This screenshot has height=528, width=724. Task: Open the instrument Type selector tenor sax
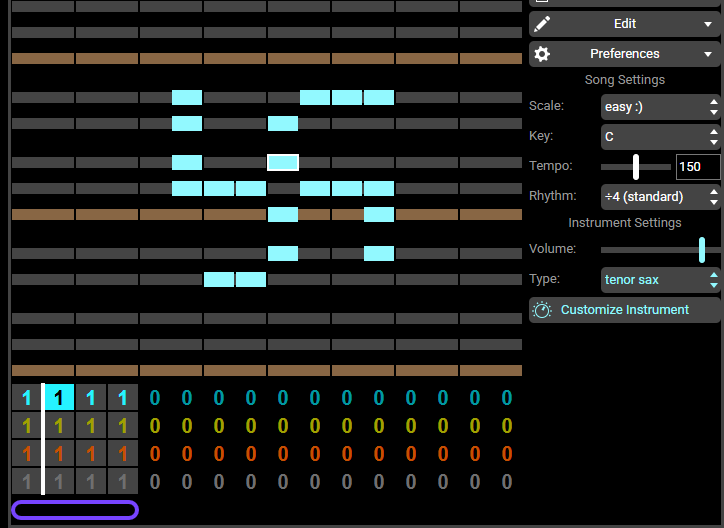(661, 280)
